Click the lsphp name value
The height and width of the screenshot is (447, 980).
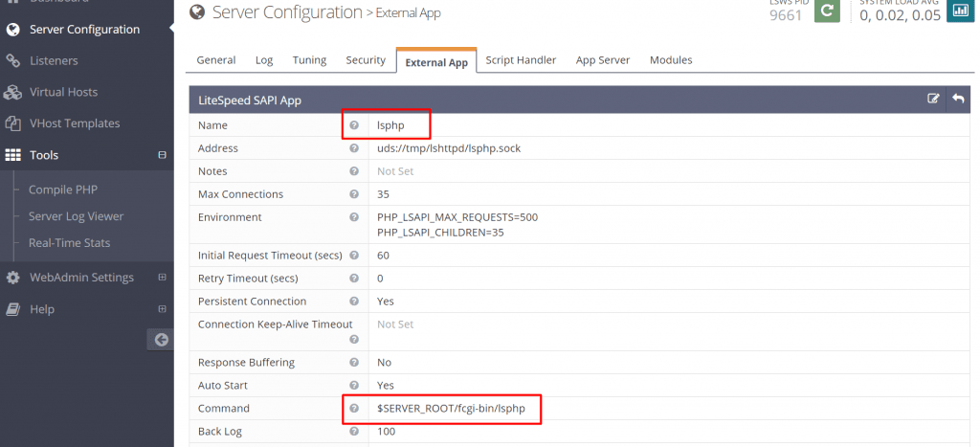pos(390,125)
